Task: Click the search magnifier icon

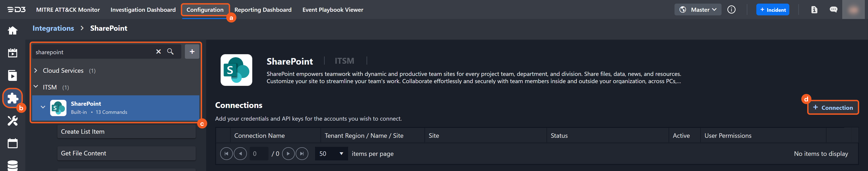Action: point(170,52)
